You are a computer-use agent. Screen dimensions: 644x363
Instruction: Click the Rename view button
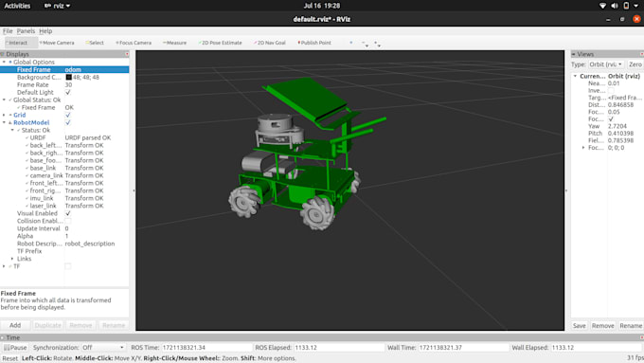(x=631, y=326)
